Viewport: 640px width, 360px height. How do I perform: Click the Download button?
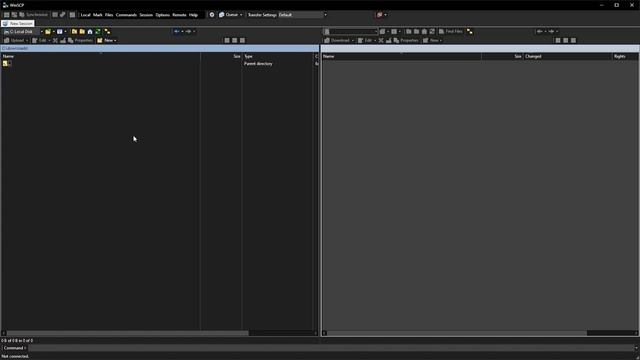338,40
